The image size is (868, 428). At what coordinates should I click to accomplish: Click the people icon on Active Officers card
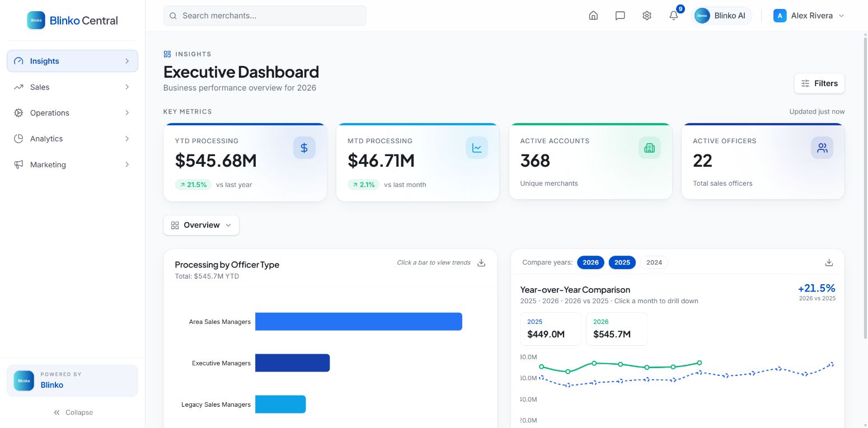[x=822, y=148]
